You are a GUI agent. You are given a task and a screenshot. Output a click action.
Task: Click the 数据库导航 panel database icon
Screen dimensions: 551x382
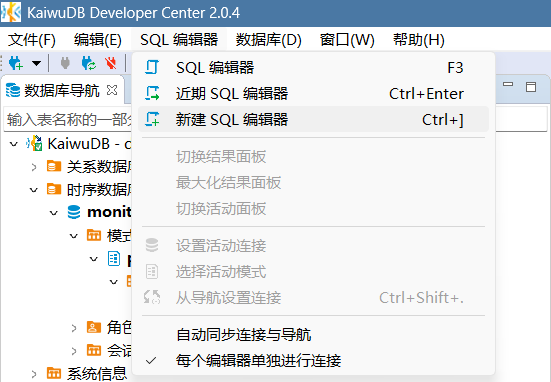point(13,90)
